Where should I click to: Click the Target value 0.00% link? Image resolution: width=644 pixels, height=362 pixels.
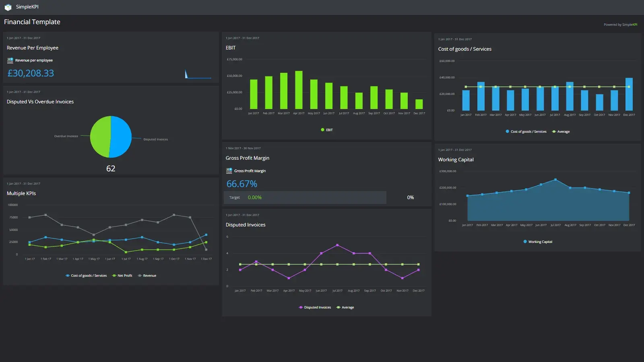tap(254, 197)
